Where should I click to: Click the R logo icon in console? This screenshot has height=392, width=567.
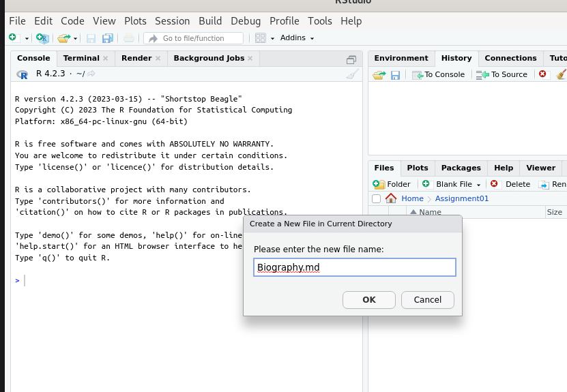[23, 74]
